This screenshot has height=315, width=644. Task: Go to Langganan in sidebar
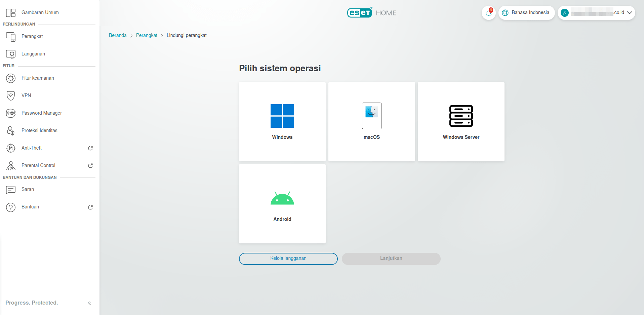(x=33, y=54)
